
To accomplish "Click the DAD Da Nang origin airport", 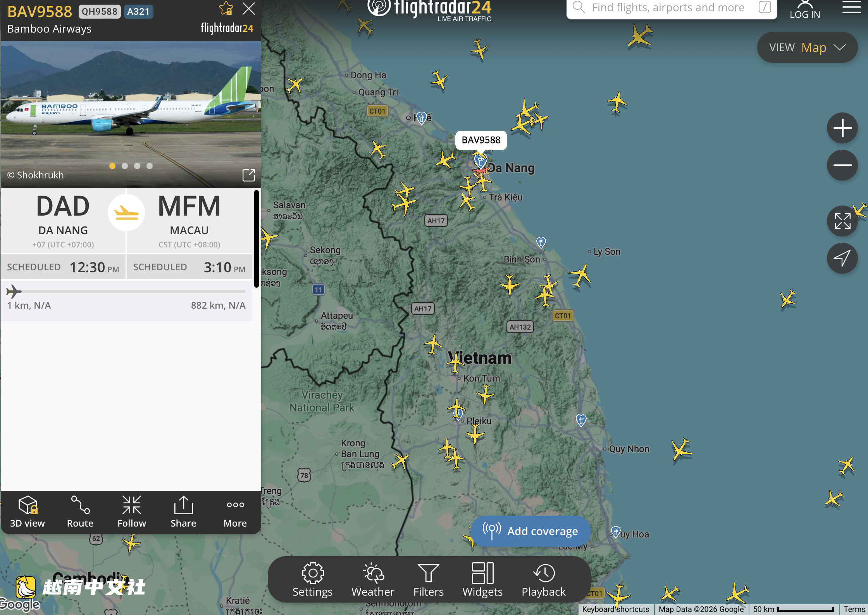I will pyautogui.click(x=63, y=220).
